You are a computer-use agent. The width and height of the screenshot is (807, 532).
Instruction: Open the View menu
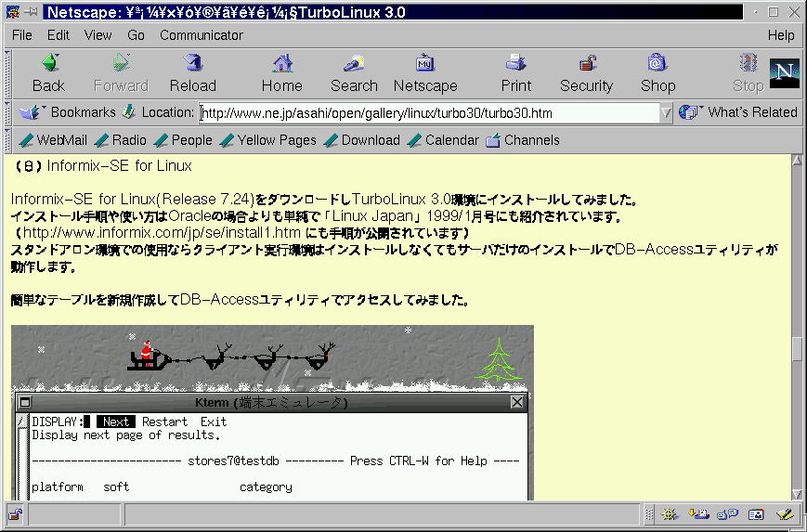pos(98,35)
